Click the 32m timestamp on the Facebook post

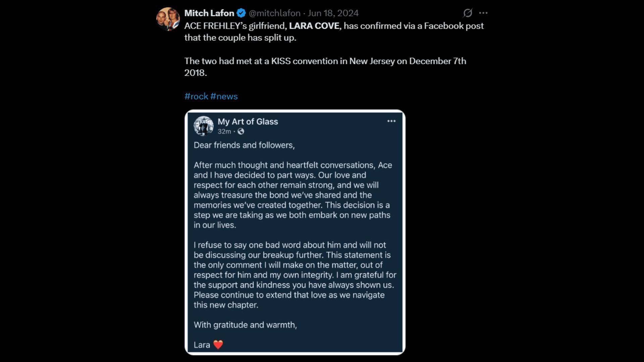click(224, 132)
